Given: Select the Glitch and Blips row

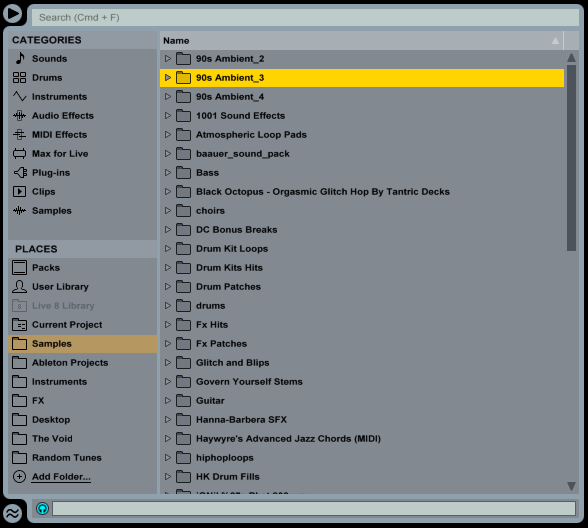Looking at the screenshot, I should pyautogui.click(x=362, y=363).
